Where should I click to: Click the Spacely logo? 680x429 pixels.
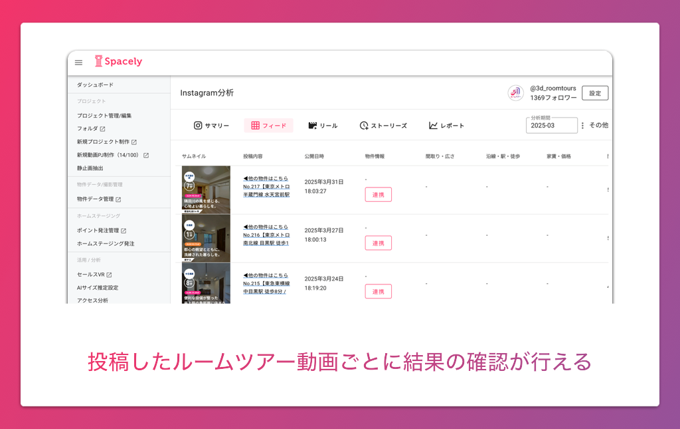[118, 62]
